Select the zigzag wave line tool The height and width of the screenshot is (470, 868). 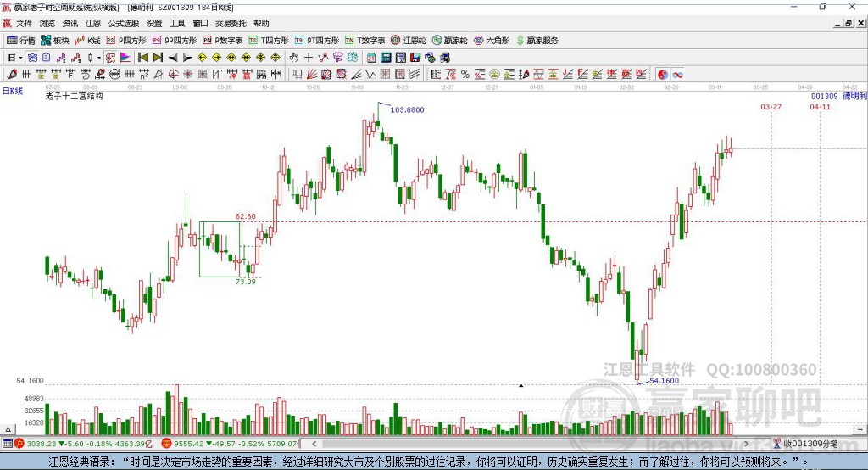point(370,75)
